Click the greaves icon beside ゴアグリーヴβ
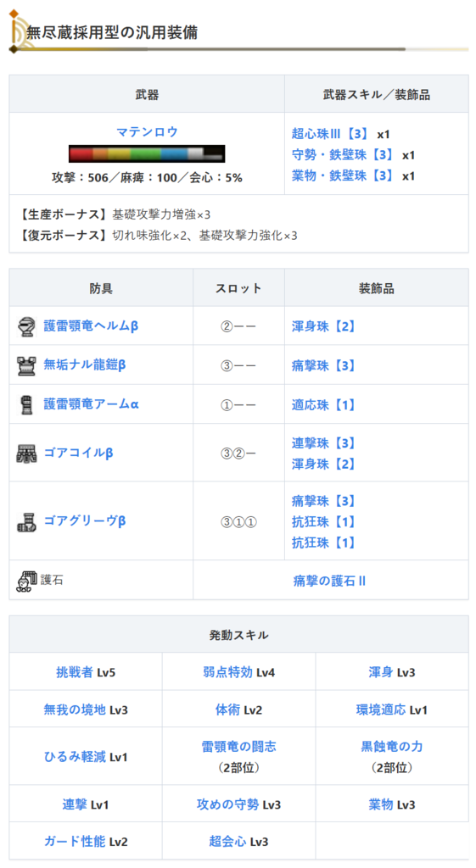The height and width of the screenshot is (868, 476). point(26,521)
